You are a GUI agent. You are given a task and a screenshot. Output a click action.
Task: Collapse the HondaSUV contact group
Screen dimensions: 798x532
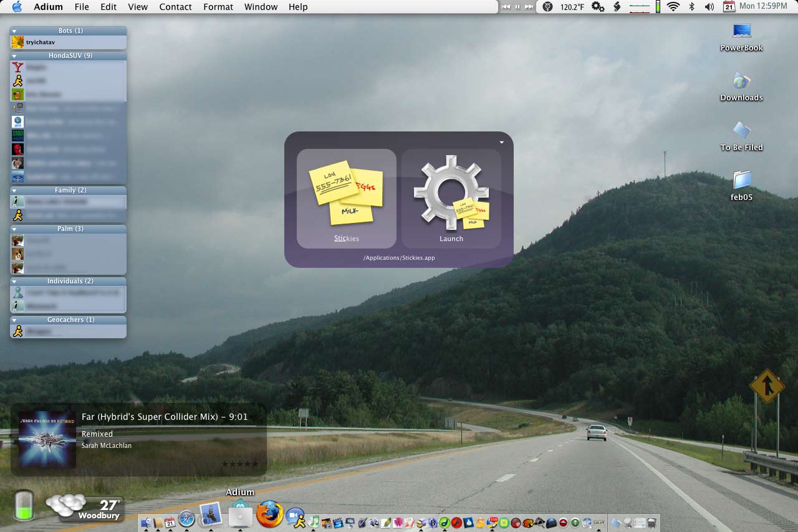click(14, 55)
